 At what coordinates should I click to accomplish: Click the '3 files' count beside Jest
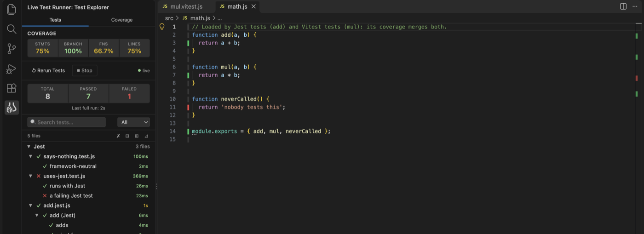(143, 147)
